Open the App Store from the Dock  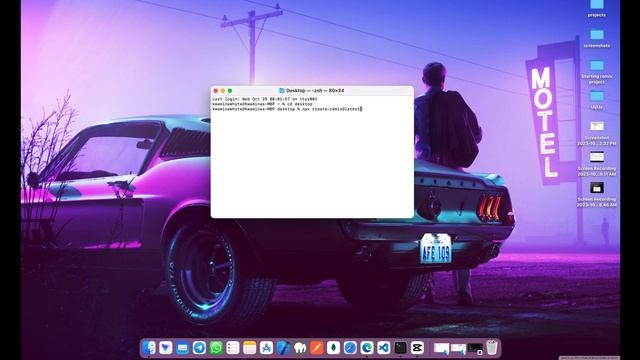click(266, 348)
